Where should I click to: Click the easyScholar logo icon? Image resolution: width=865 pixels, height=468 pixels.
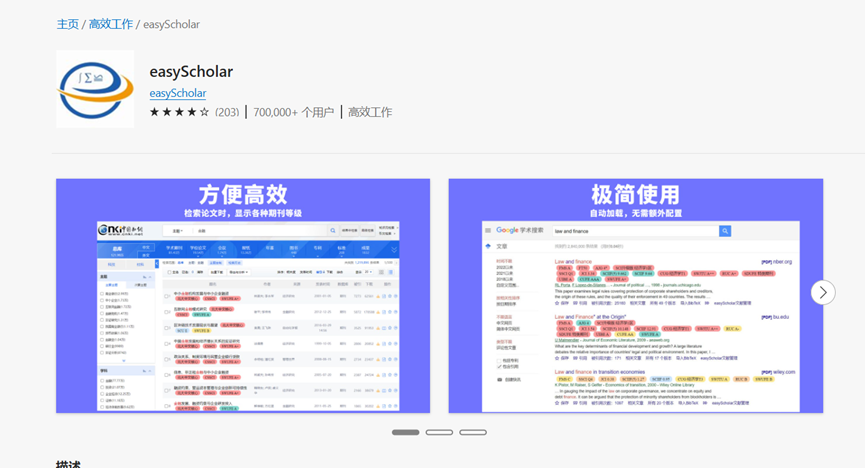point(95,89)
